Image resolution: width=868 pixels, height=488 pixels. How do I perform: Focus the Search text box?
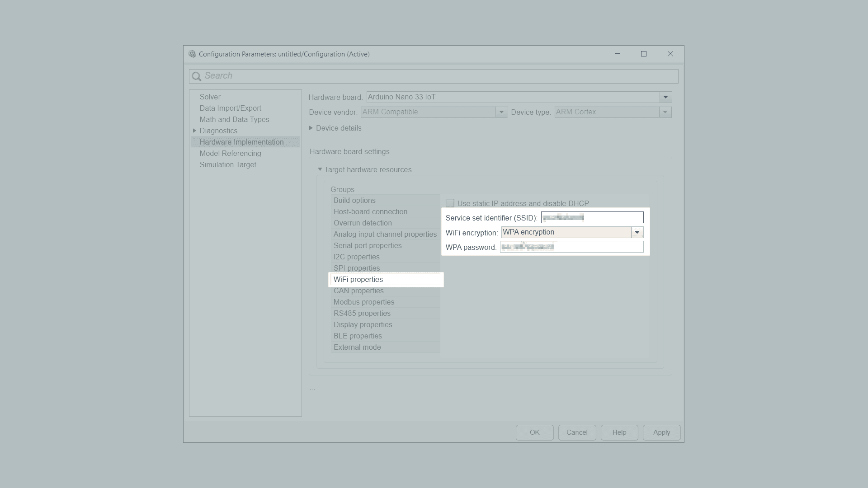[x=434, y=76]
